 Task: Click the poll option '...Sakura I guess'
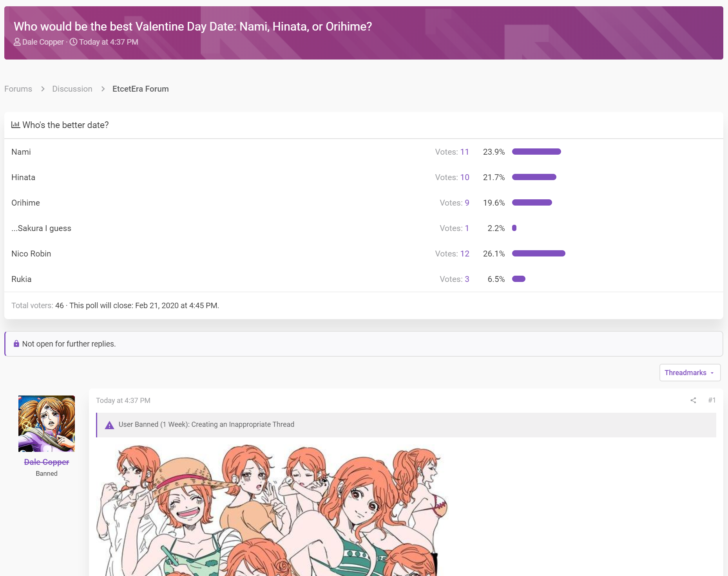[42, 228]
